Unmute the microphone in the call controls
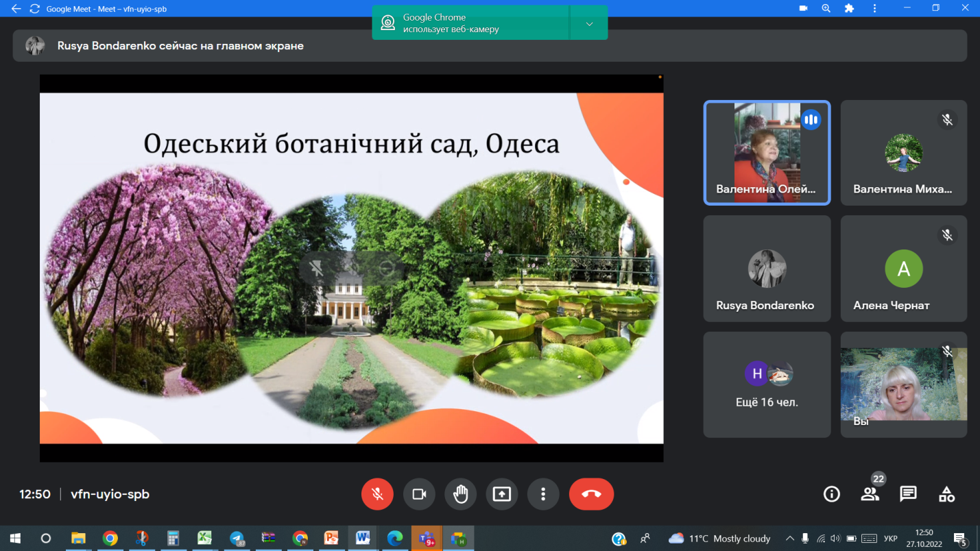The height and width of the screenshot is (551, 980). (x=377, y=494)
